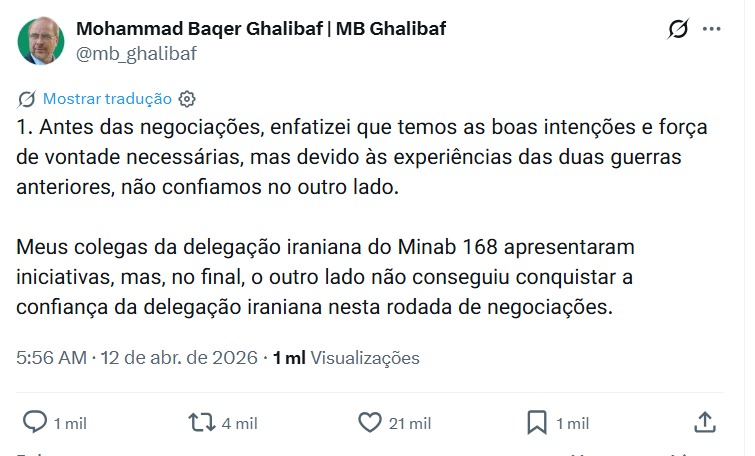Open the repost arrows icon menu
The height and width of the screenshot is (456, 755).
203,422
